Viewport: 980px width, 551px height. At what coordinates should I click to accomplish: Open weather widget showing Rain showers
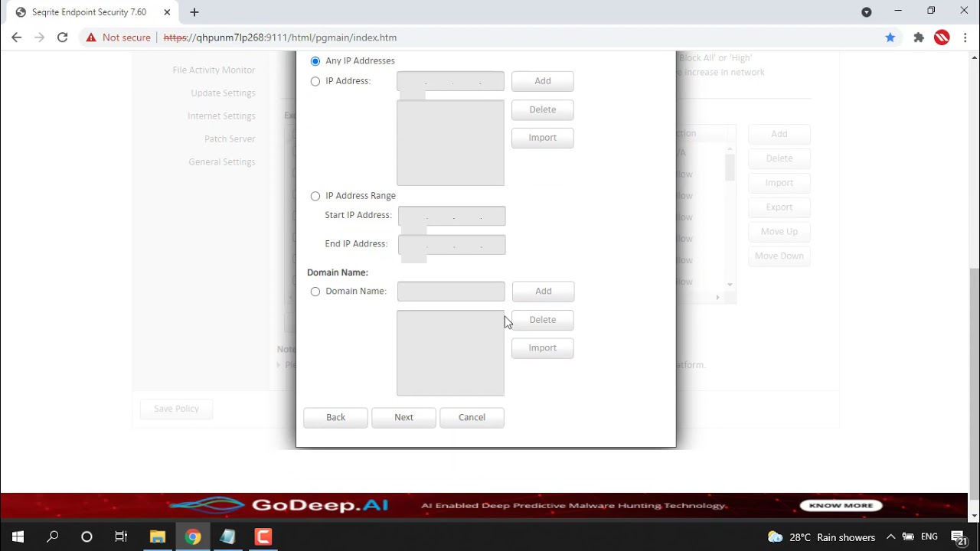(821, 537)
